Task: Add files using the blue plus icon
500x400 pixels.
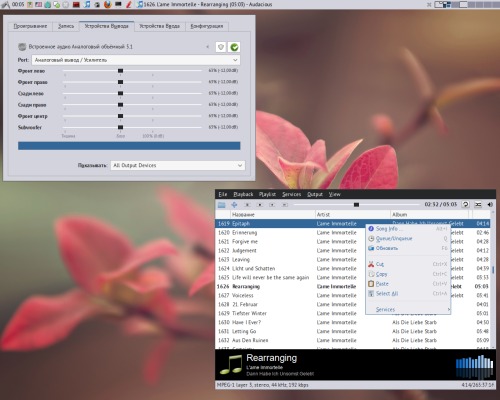Action: (x=234, y=205)
